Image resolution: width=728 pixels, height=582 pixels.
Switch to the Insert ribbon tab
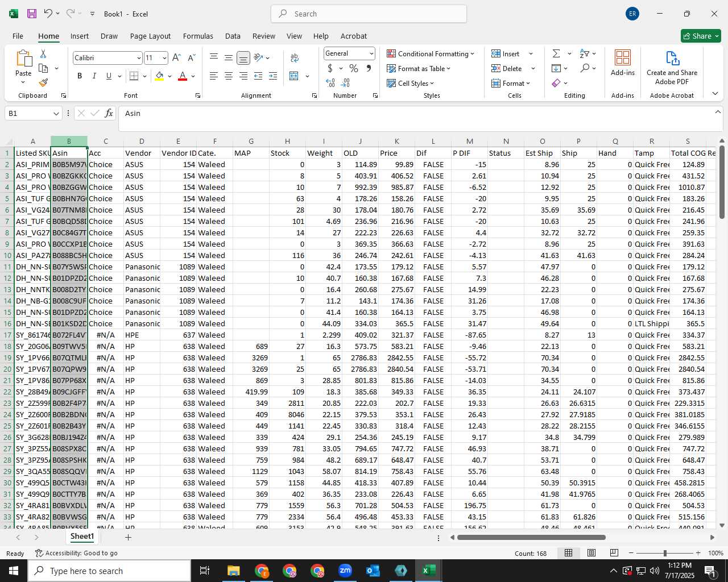point(80,36)
